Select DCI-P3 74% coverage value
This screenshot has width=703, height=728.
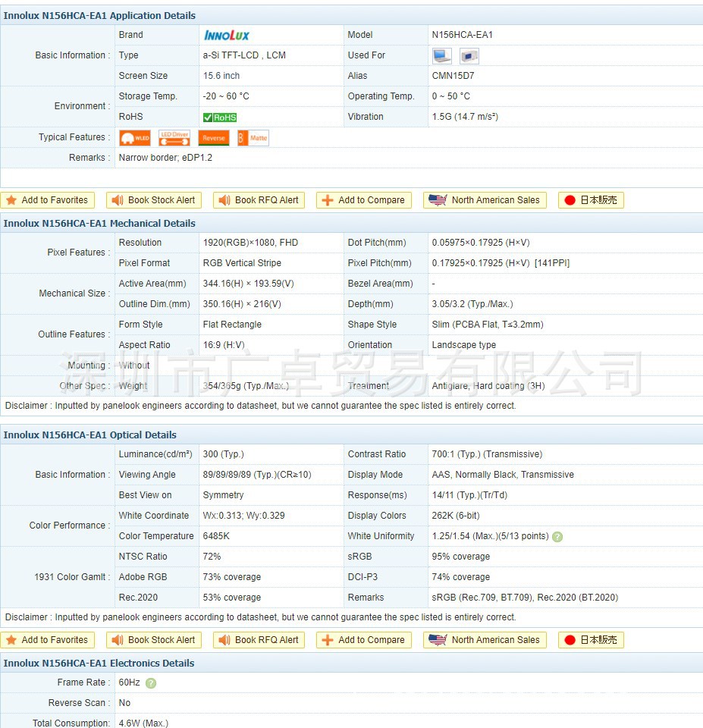point(460,576)
